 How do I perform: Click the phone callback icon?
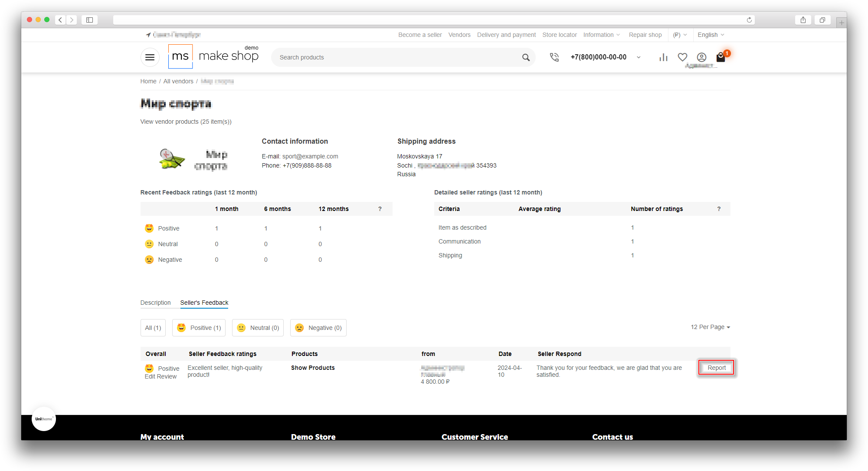click(x=554, y=57)
